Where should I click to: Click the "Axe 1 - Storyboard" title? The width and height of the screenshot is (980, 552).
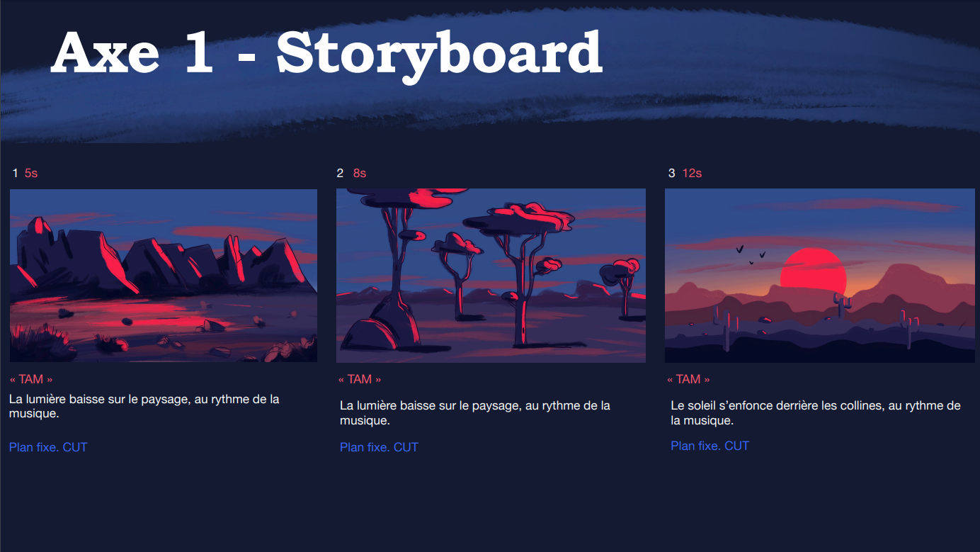[326, 53]
